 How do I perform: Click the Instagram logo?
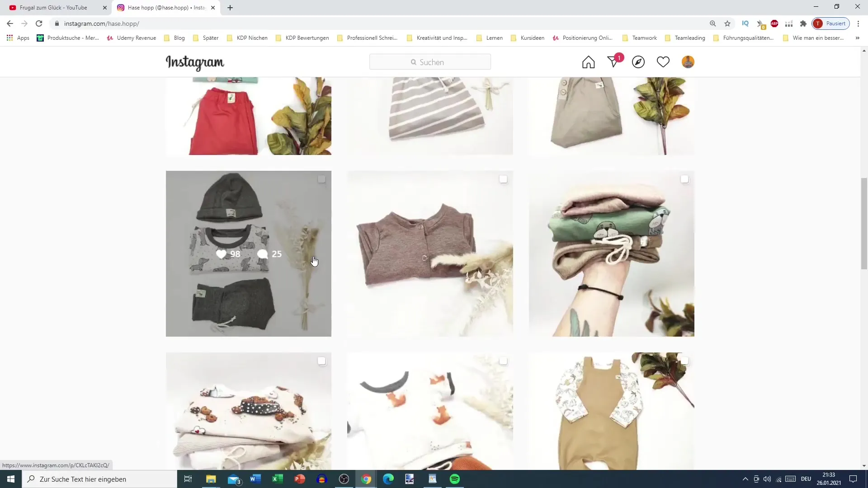(x=195, y=63)
